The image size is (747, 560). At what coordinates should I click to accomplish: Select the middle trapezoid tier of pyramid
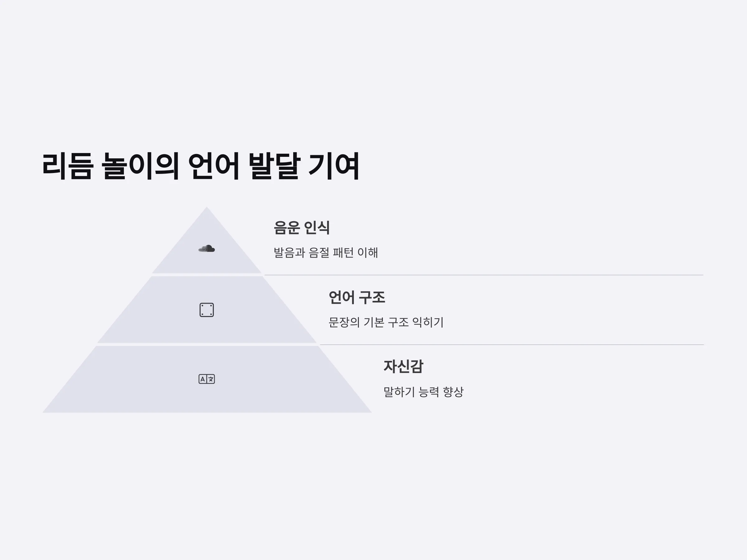click(207, 310)
